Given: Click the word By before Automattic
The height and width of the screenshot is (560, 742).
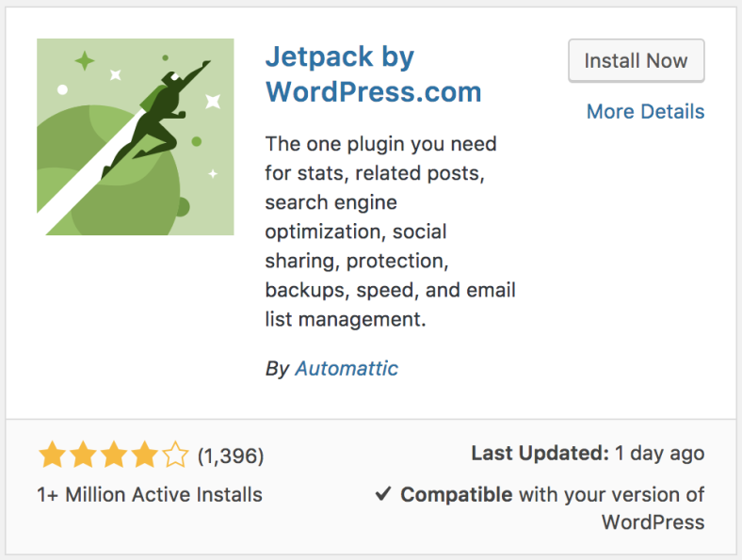Looking at the screenshot, I should 277,369.
